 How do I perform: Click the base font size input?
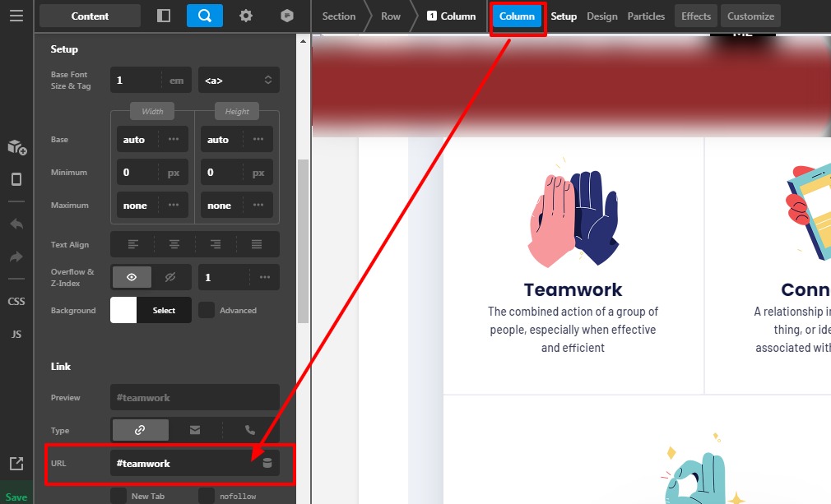pyautogui.click(x=135, y=80)
